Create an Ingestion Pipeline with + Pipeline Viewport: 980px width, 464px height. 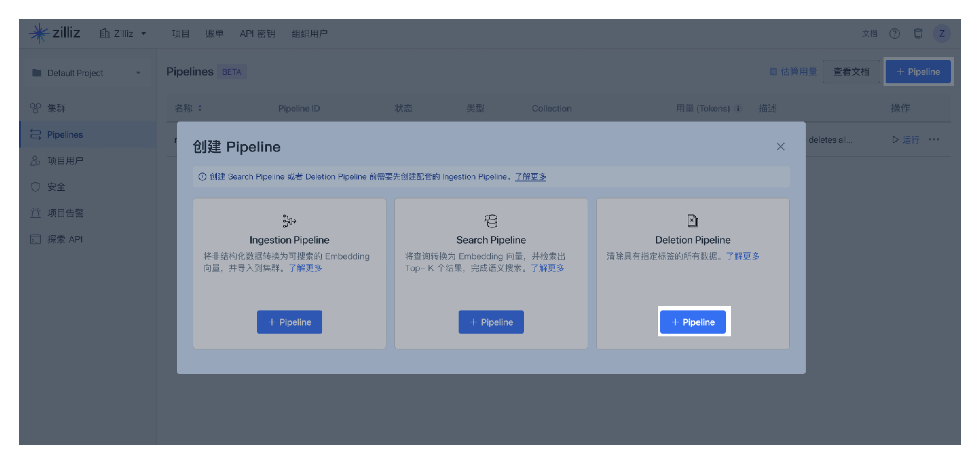click(x=289, y=322)
